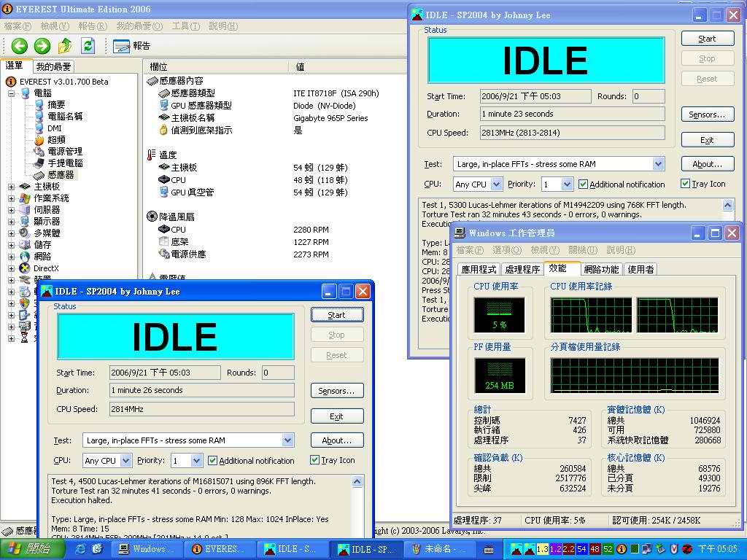
Task: Click the 2.2 tray icon
Action: click(x=568, y=549)
